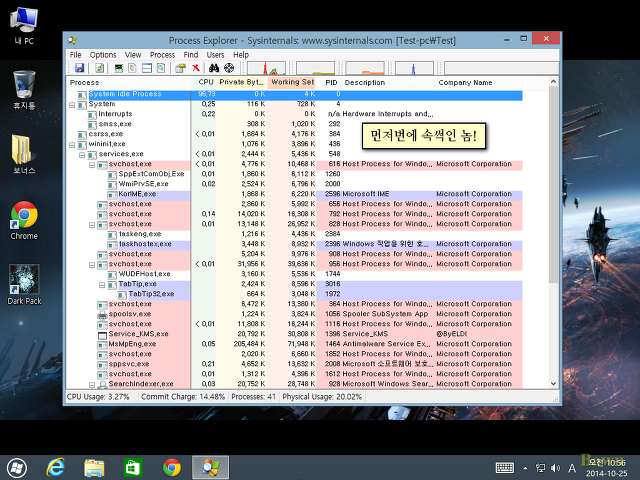640x480 pixels.
Task: Open the Find menu
Action: tap(191, 55)
